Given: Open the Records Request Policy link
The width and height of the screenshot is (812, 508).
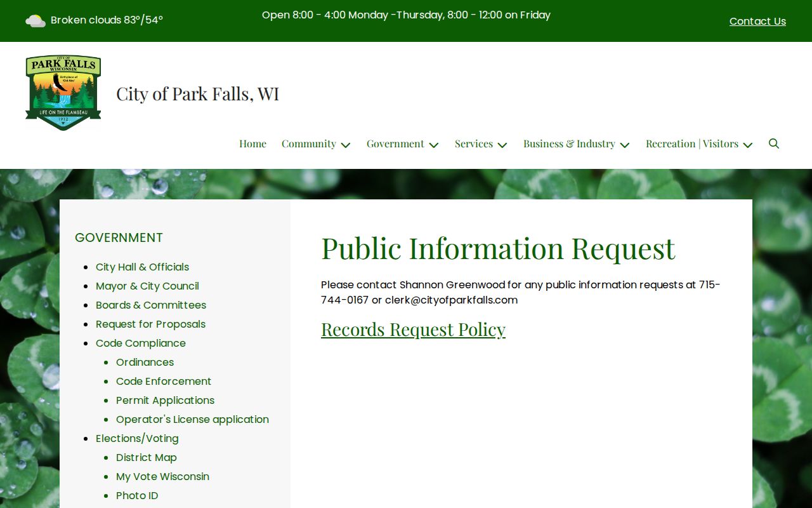Looking at the screenshot, I should (413, 330).
